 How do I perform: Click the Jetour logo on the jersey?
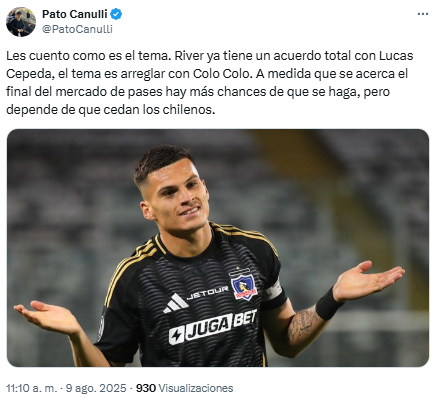pyautogui.click(x=207, y=292)
